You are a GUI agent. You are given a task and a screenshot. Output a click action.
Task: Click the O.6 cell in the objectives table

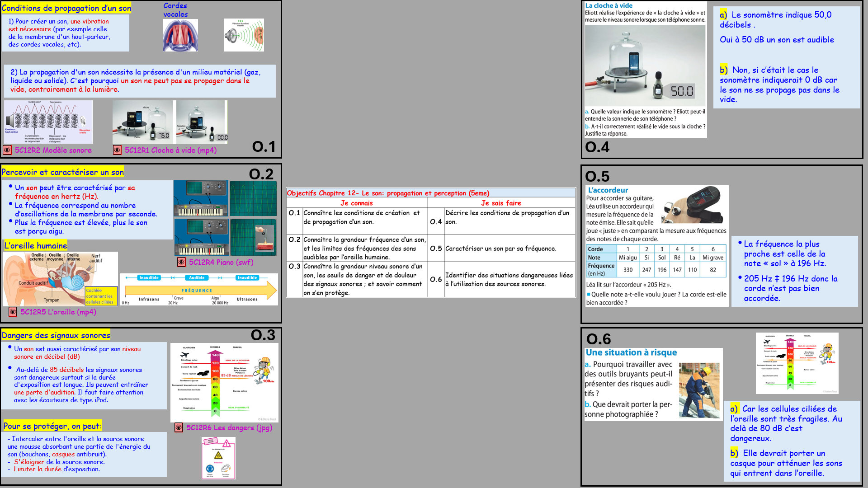436,279
